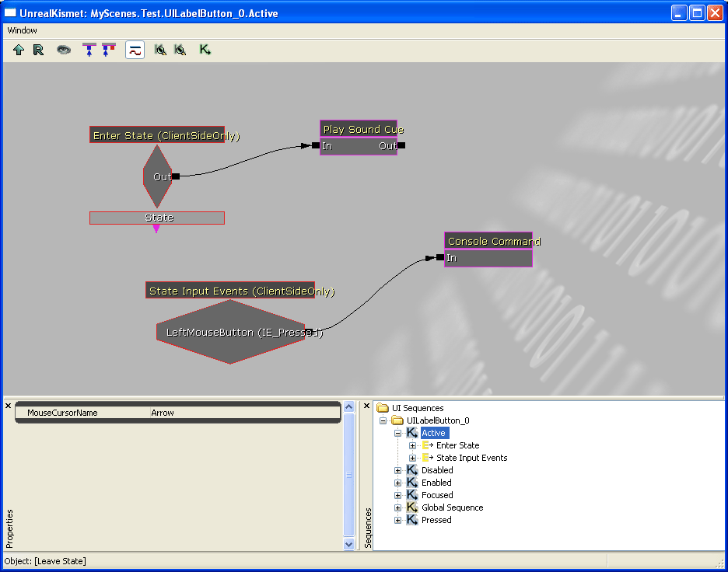The width and height of the screenshot is (728, 572).
Task: Expand the Enter State tree node
Action: 412,445
